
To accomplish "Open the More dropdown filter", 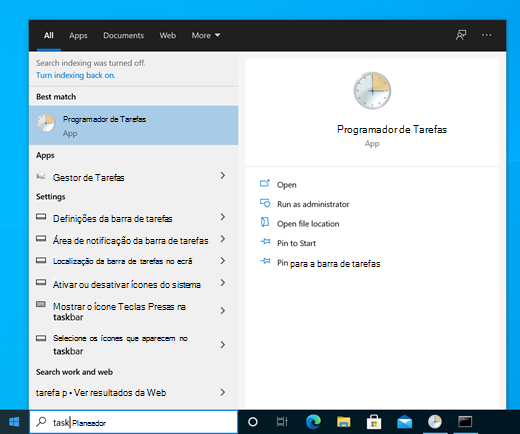I will point(206,35).
